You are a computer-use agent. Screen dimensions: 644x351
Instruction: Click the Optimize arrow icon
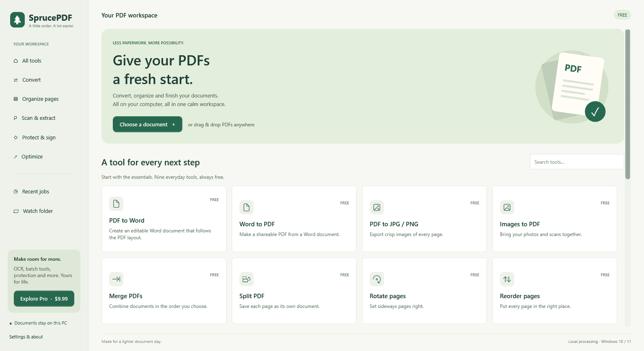[15, 157]
